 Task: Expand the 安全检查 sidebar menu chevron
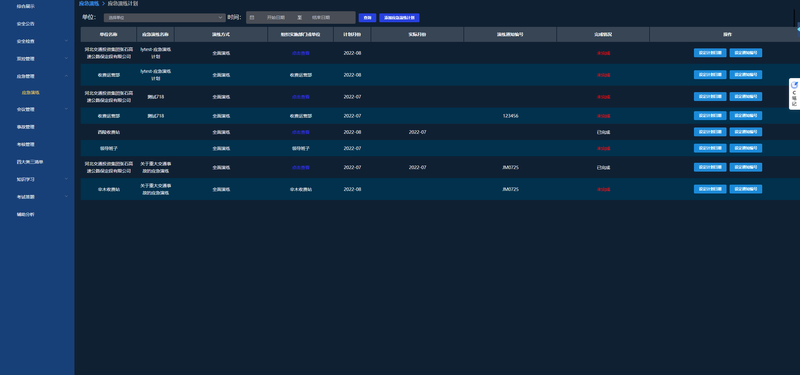tap(66, 41)
